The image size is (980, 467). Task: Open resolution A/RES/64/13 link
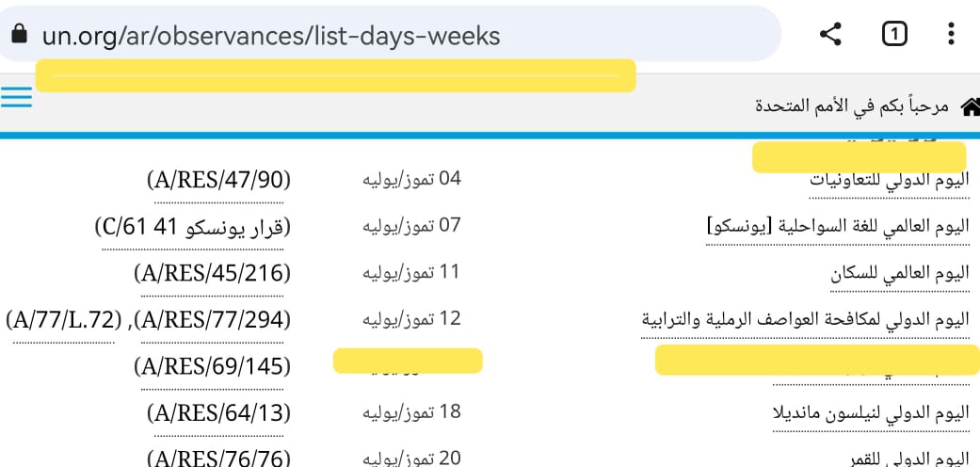pyautogui.click(x=219, y=412)
